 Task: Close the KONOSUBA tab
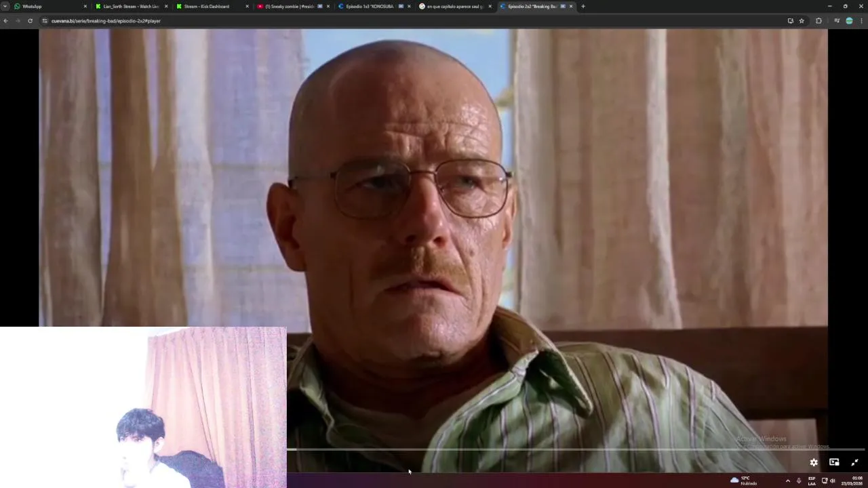click(409, 6)
